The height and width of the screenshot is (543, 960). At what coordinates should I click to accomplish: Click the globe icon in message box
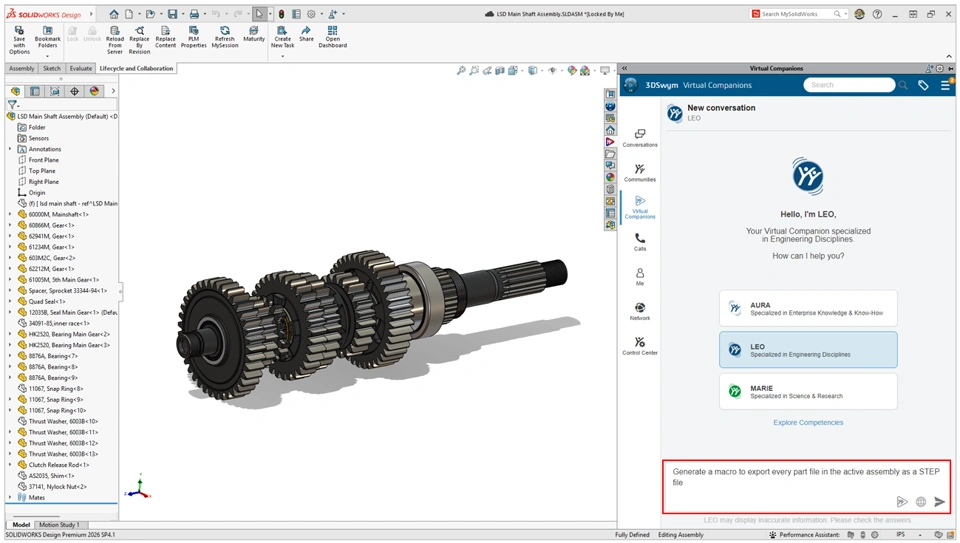(x=921, y=502)
